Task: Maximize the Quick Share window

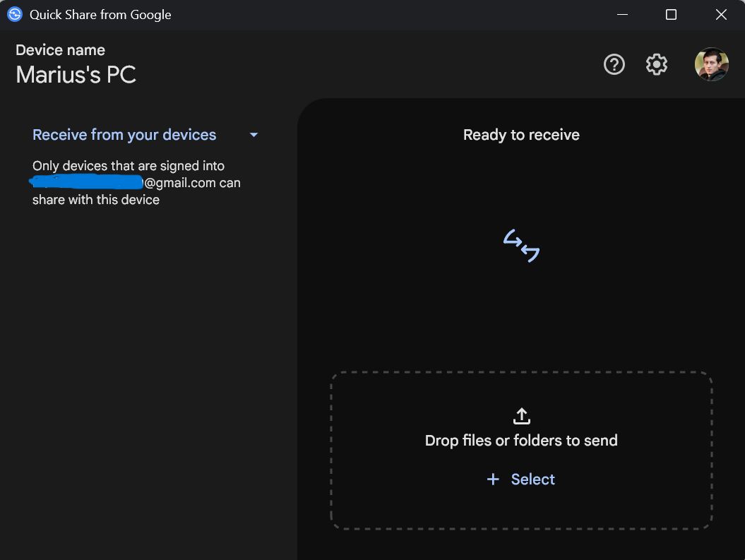Action: point(671,15)
